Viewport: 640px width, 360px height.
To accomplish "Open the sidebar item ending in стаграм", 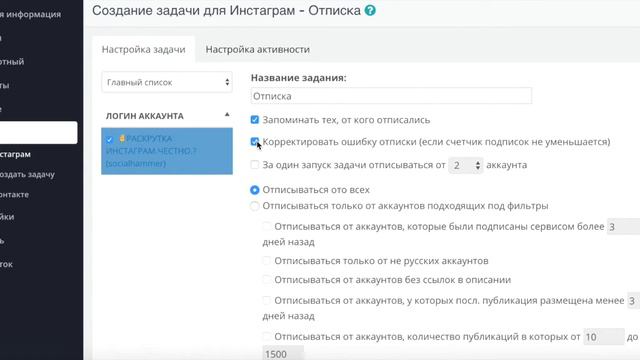I will point(16,154).
